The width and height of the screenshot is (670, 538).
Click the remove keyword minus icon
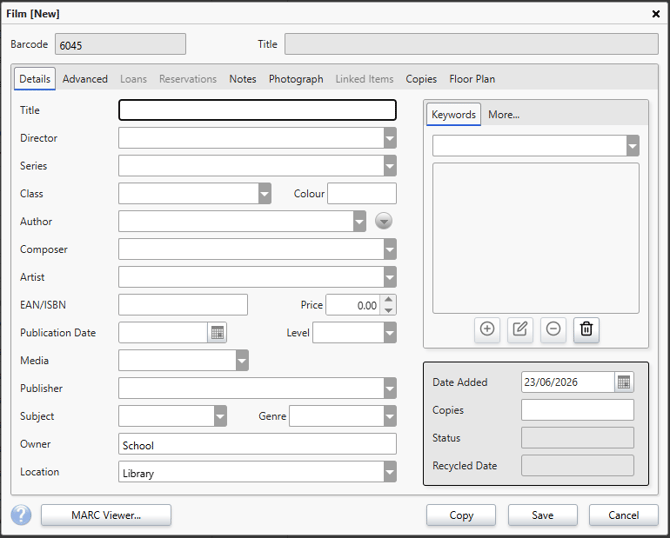(553, 329)
